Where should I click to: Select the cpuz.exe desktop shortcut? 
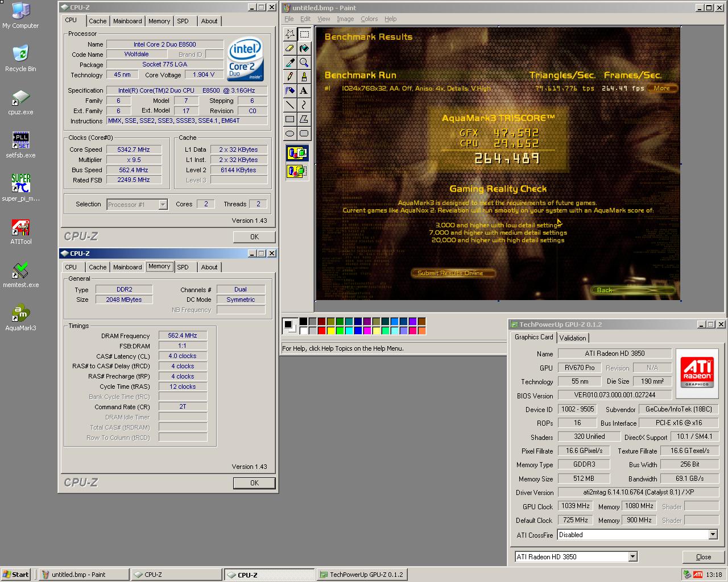20,102
